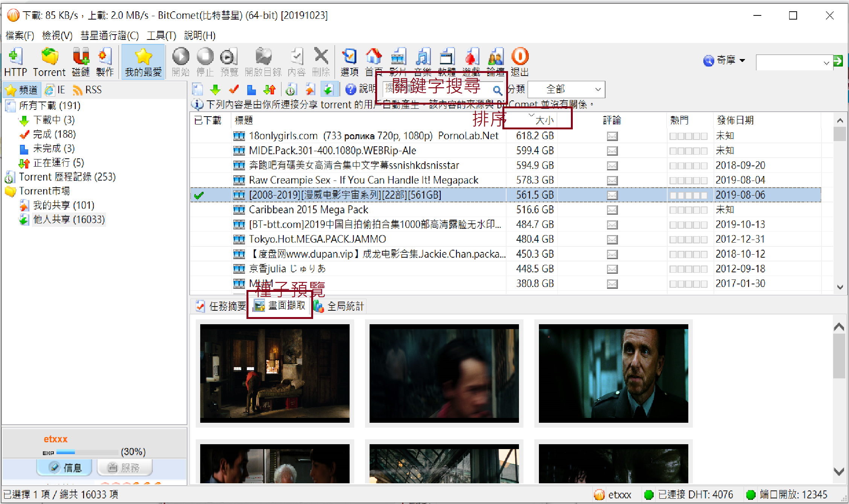
Task: Sort list by Popularity (熱門) column
Action: coord(690,120)
